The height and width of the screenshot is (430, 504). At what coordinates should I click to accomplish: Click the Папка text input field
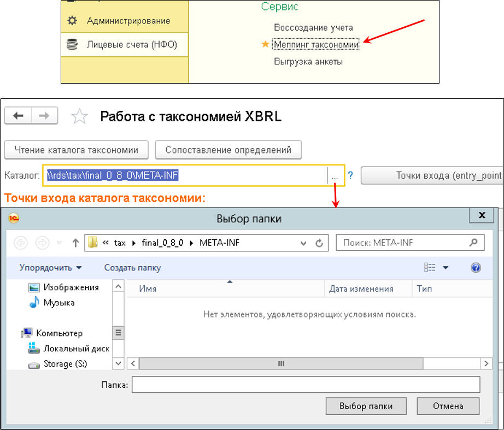(306, 385)
